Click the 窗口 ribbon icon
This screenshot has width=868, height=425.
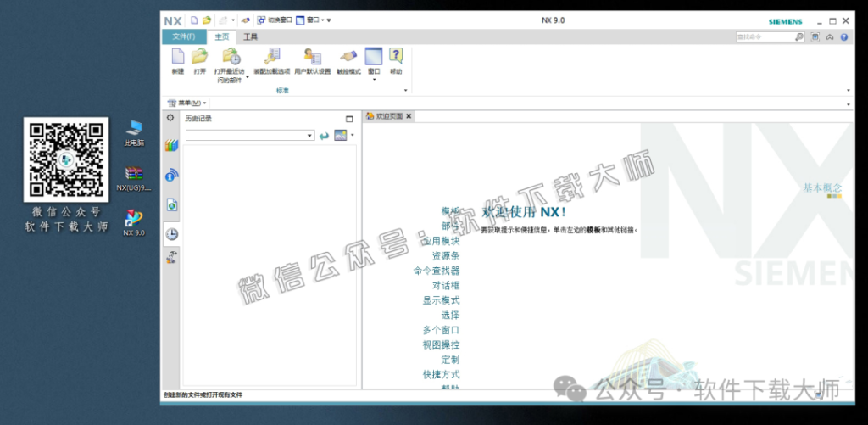pyautogui.click(x=374, y=57)
